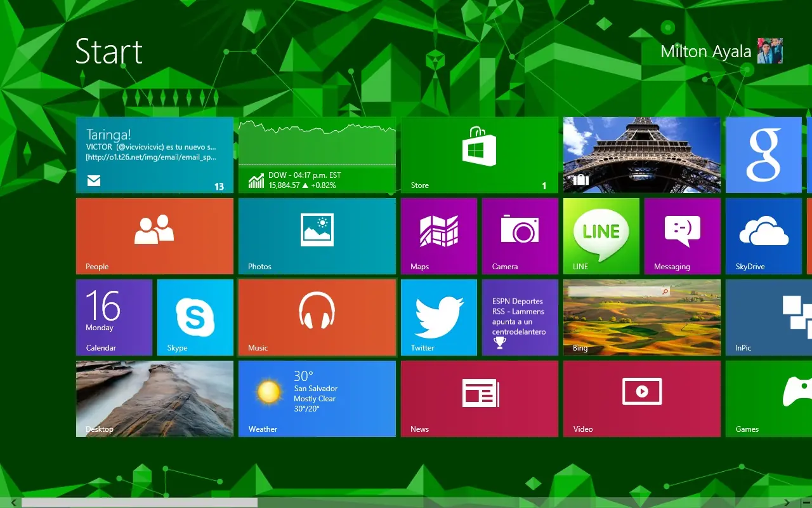This screenshot has width=812, height=508.
Task: Open the Messaging tile
Action: click(x=683, y=236)
